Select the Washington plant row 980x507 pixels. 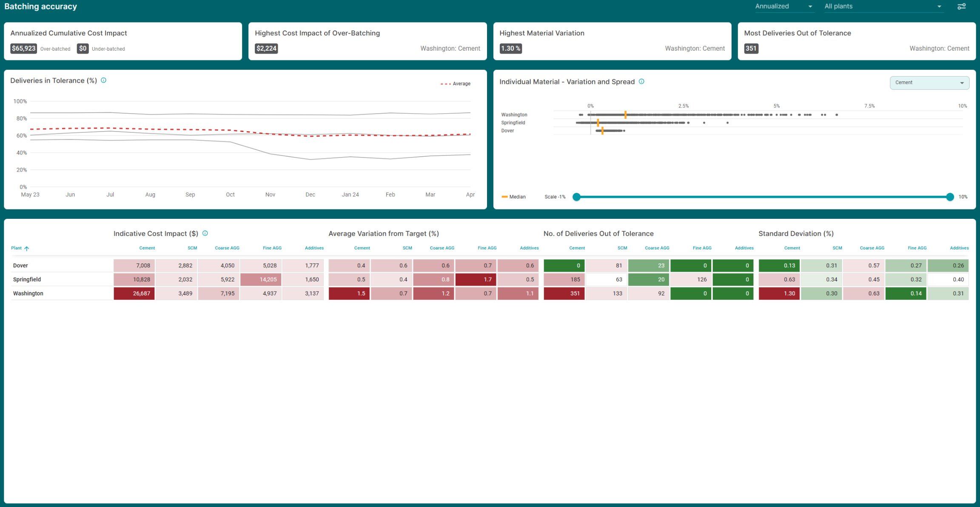[x=28, y=293]
